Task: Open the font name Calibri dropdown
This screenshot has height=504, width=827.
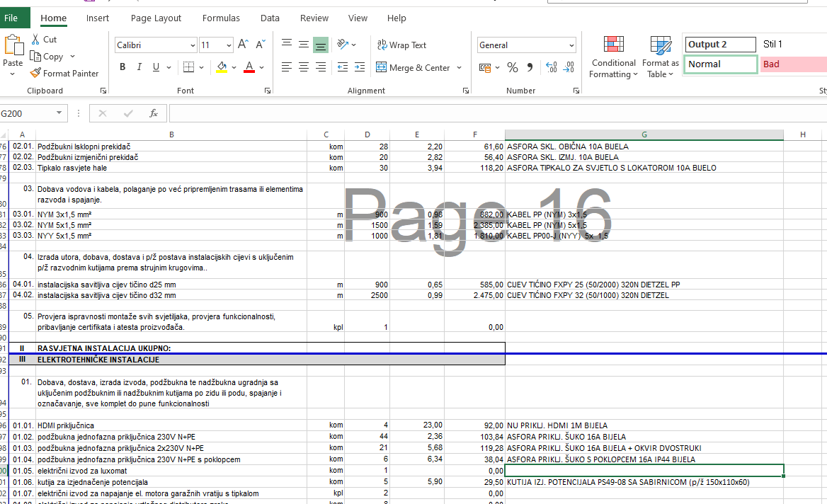Action: tap(193, 45)
